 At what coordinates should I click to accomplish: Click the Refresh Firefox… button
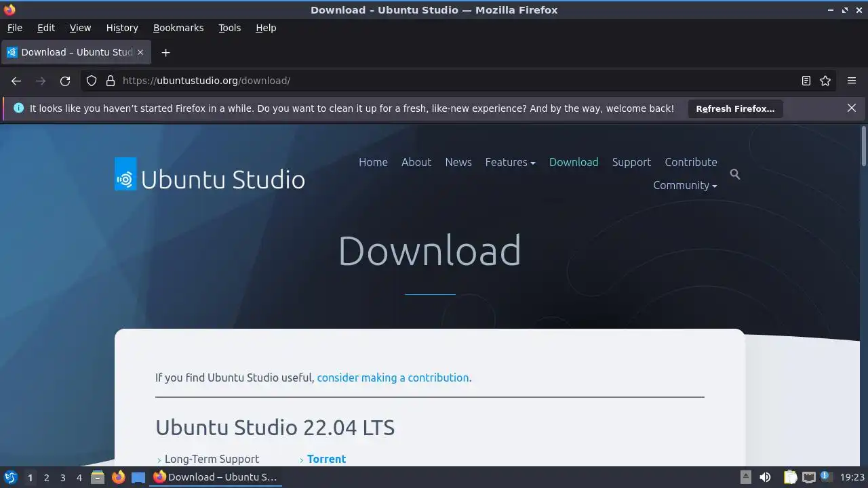(735, 108)
